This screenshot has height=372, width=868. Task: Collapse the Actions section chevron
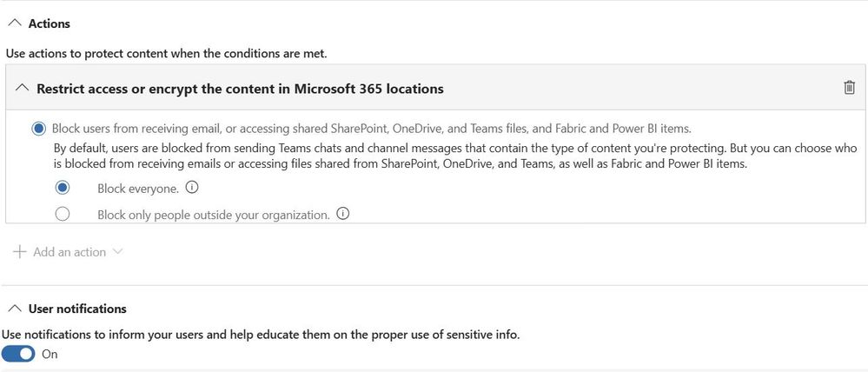coord(13,23)
